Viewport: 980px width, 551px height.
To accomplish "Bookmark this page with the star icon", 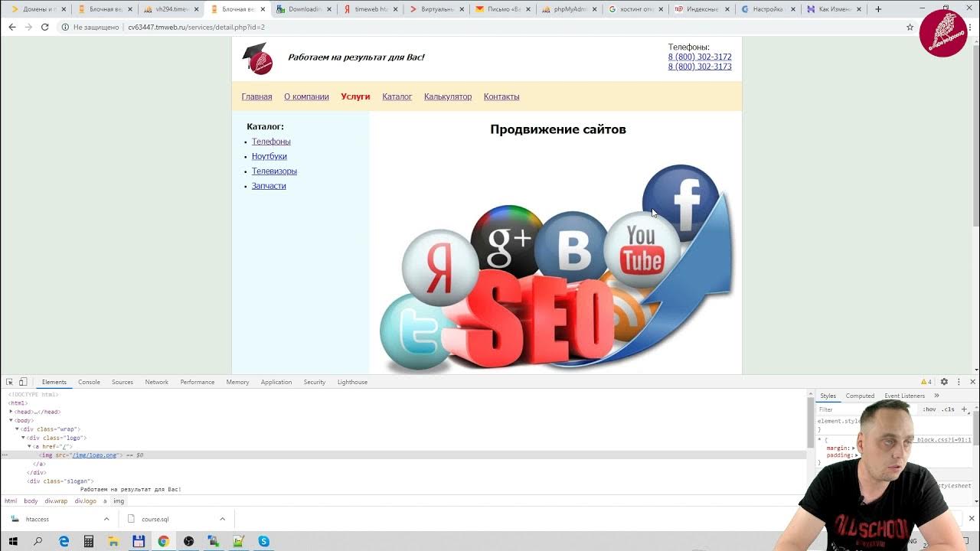I will click(910, 27).
